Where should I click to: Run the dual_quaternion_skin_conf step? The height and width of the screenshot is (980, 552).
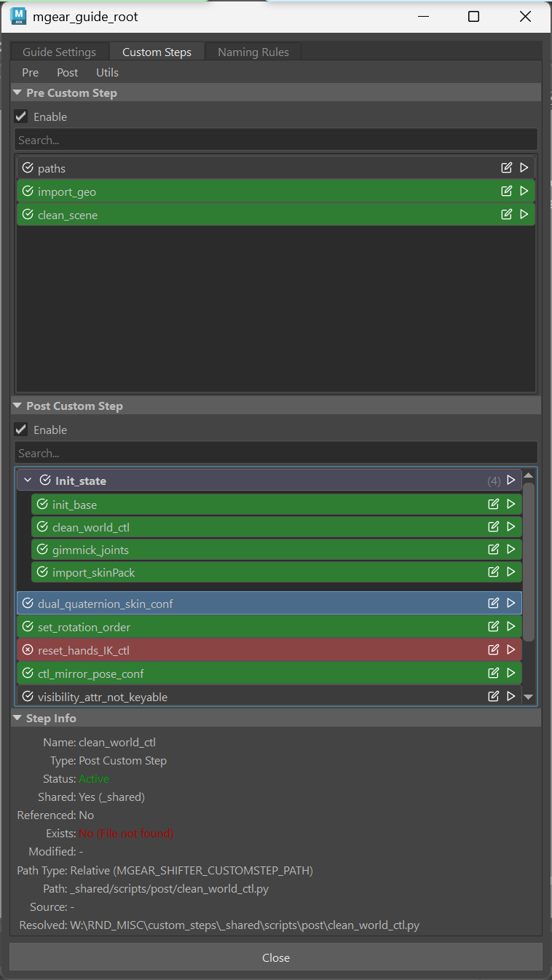click(511, 603)
